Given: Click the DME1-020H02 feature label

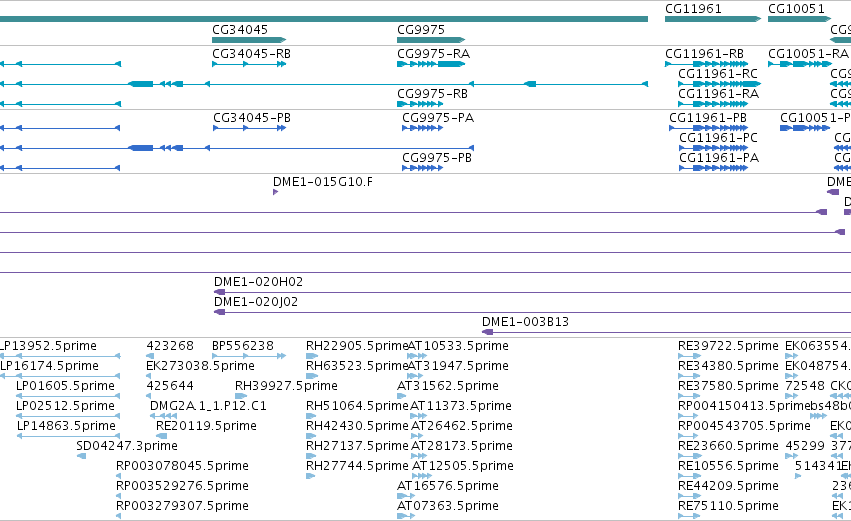Looking at the screenshot, I should tap(258, 282).
